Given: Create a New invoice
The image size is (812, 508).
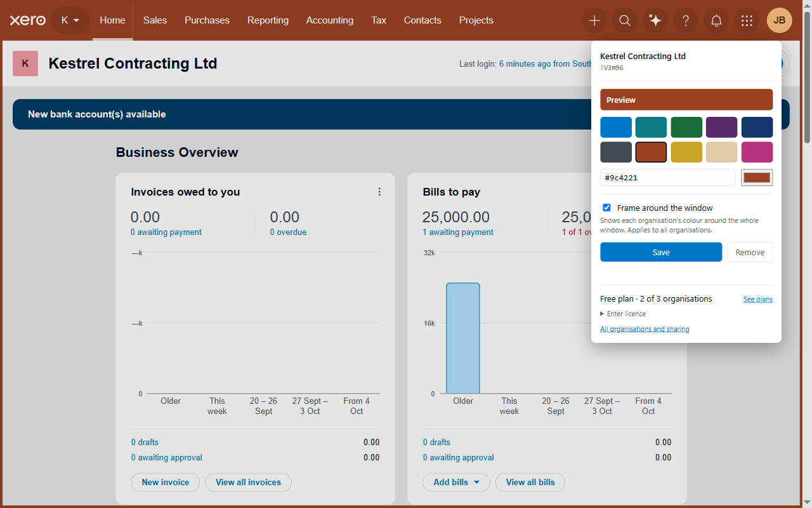Looking at the screenshot, I should coord(166,482).
